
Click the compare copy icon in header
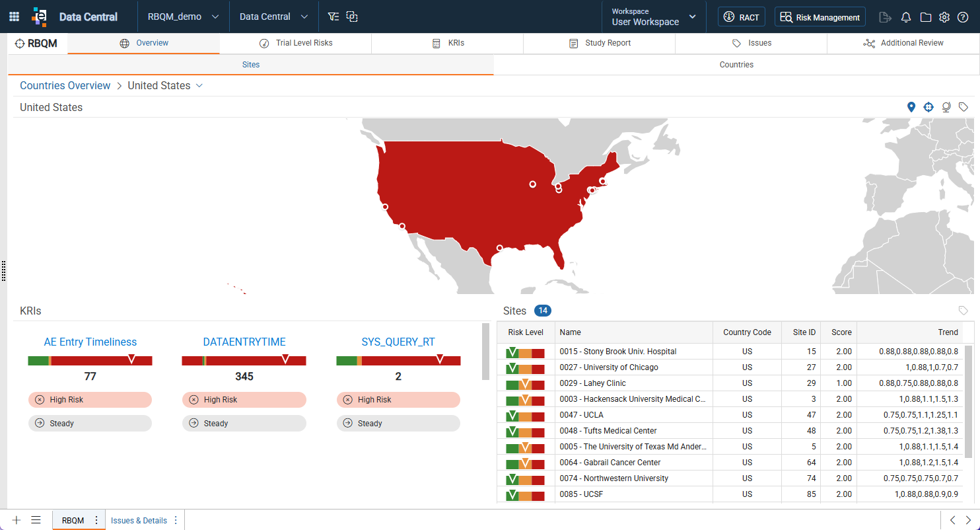(352, 17)
